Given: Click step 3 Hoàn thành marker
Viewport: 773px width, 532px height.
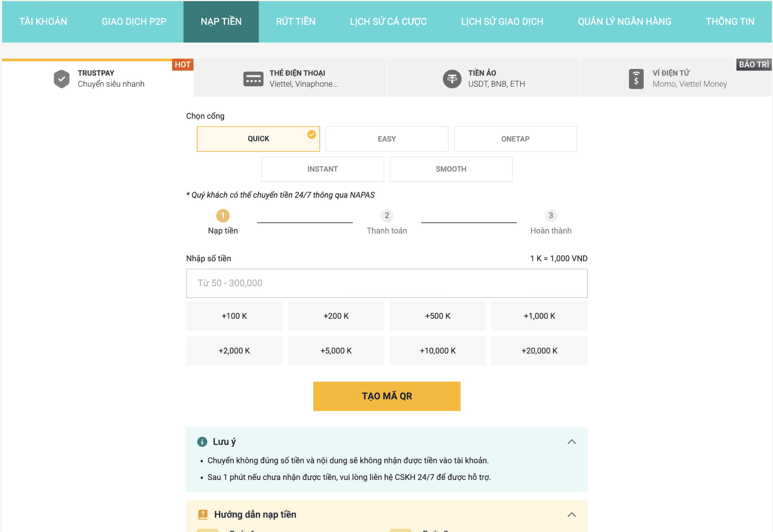Looking at the screenshot, I should coord(551,216).
